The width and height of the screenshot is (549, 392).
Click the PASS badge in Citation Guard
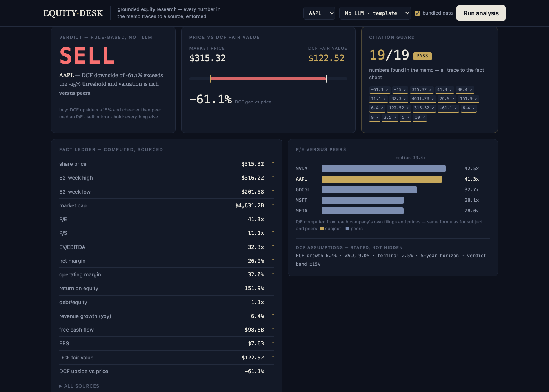pos(422,56)
